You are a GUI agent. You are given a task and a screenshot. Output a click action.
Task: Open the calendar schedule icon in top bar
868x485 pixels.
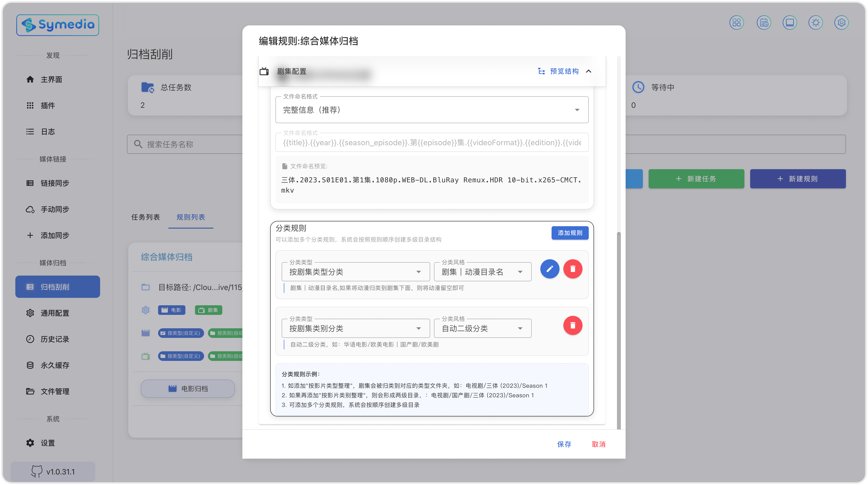[x=764, y=23]
